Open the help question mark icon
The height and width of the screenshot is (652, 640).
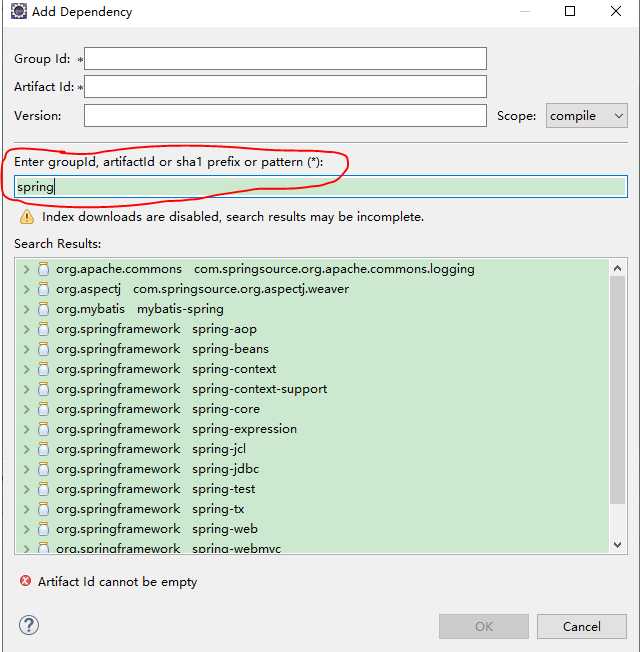click(x=29, y=625)
